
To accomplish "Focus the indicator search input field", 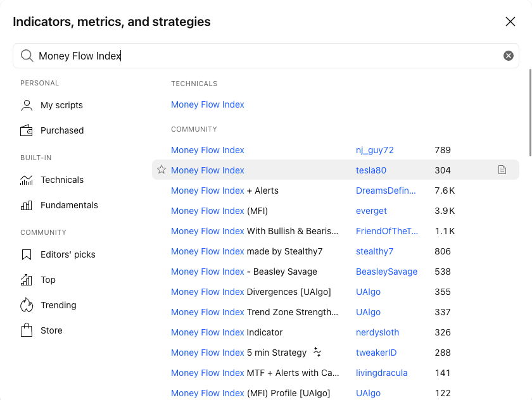I will coord(266,56).
